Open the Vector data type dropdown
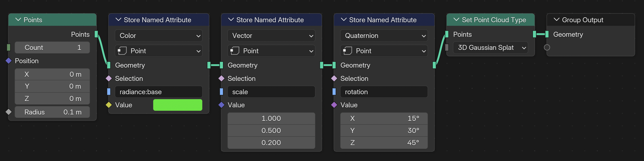 (x=271, y=36)
